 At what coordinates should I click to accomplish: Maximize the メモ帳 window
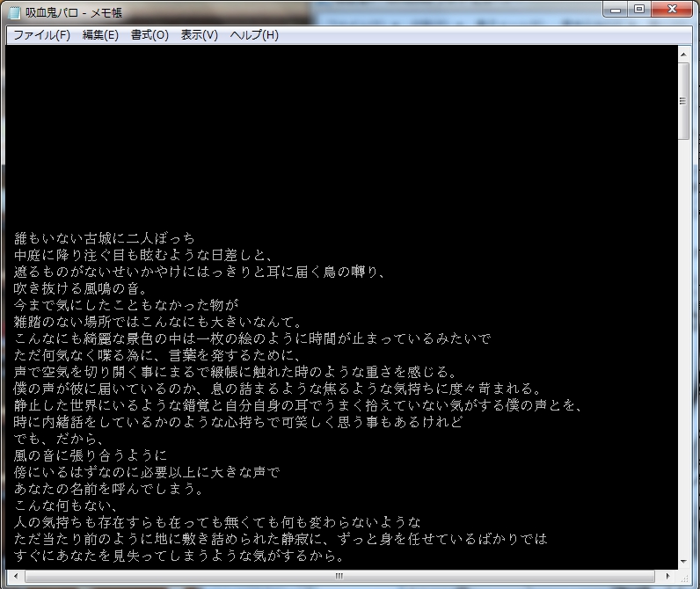coord(639,10)
